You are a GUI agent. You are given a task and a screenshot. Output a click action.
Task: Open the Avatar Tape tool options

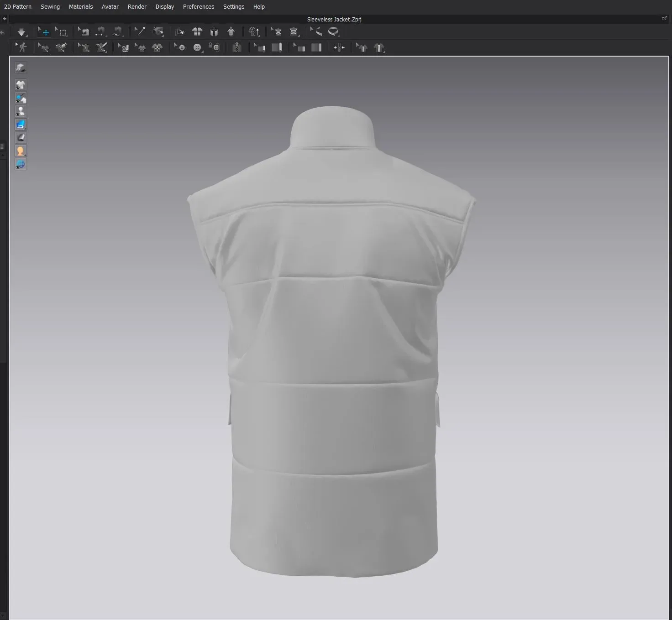point(294,32)
